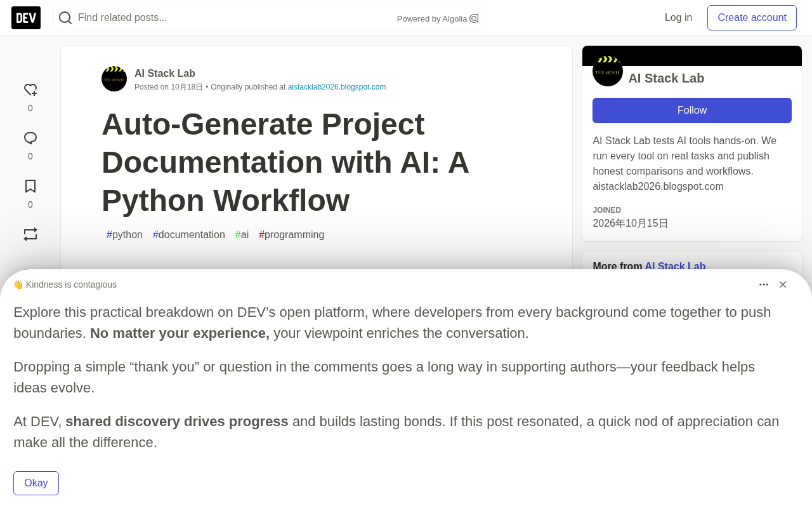The height and width of the screenshot is (508, 812).
Task: Open aistacklab2026.blogspot.com original source link
Action: (337, 87)
